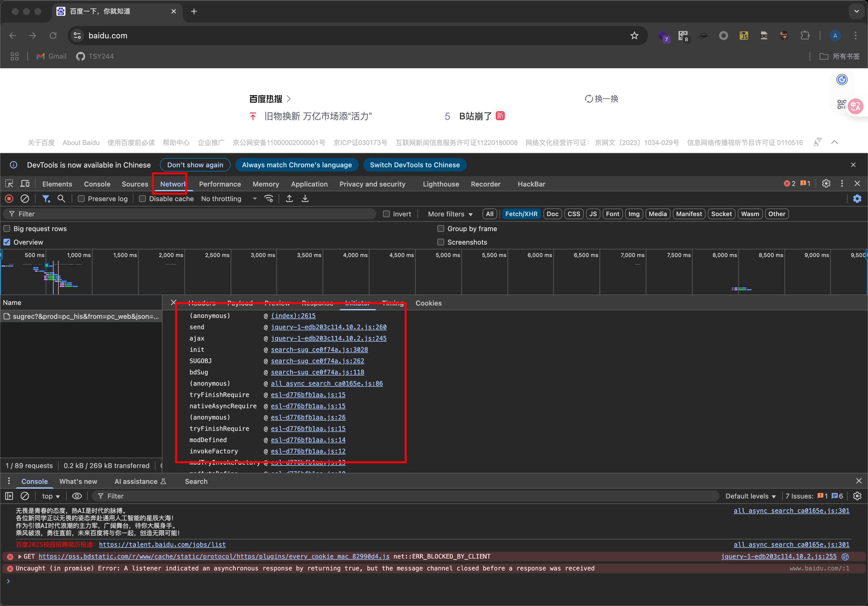Viewport: 868px width, 606px height.
Task: Switch to the Lighthouse panel tab
Action: pyautogui.click(x=441, y=184)
